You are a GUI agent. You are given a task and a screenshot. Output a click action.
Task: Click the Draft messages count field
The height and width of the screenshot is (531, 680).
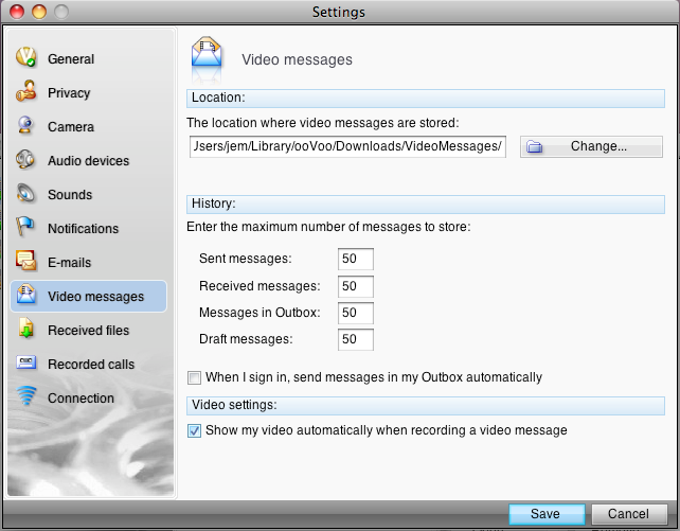(x=356, y=339)
